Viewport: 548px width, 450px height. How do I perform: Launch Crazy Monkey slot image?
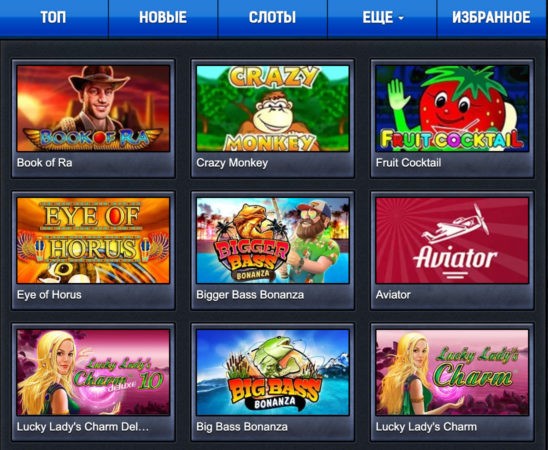click(x=273, y=108)
